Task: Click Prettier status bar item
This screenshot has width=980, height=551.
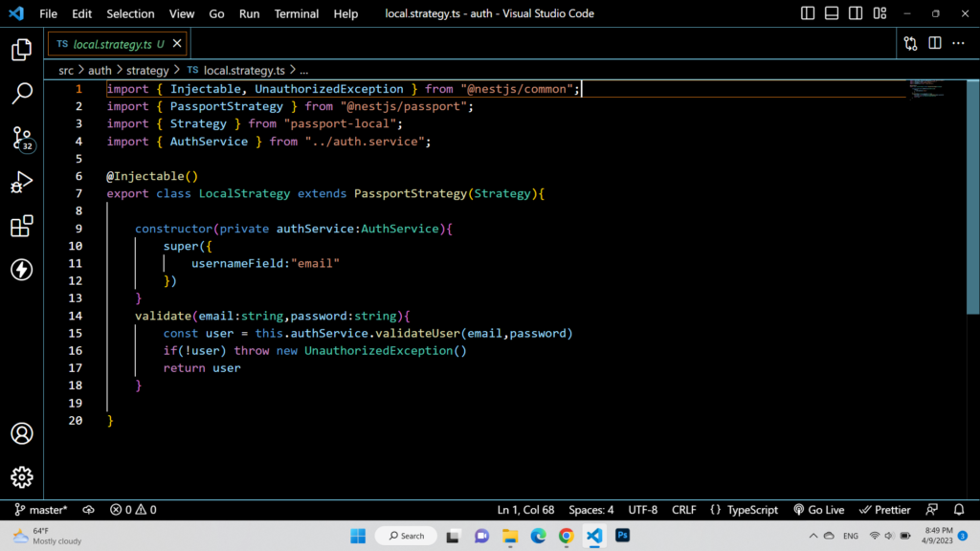Action: [884, 510]
